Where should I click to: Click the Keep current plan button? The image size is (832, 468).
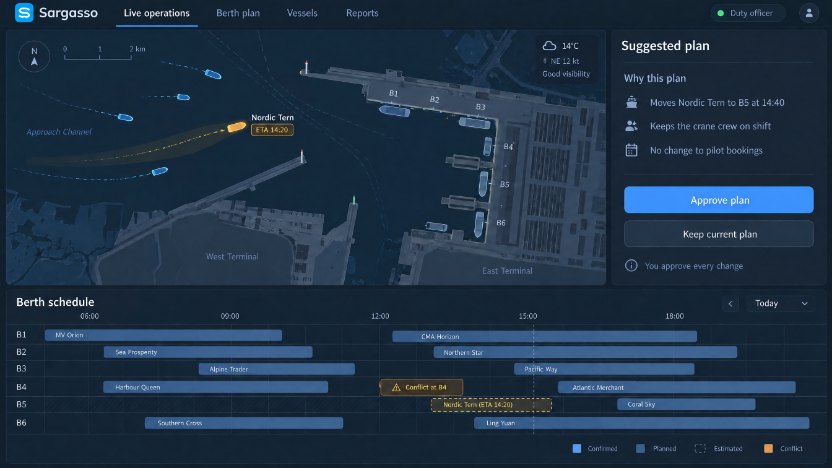tap(718, 234)
